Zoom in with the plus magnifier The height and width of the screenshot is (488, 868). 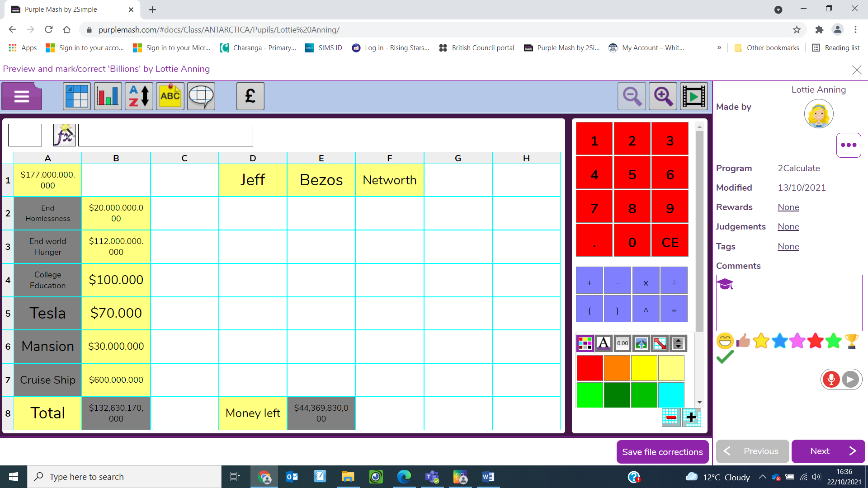pyautogui.click(x=663, y=96)
